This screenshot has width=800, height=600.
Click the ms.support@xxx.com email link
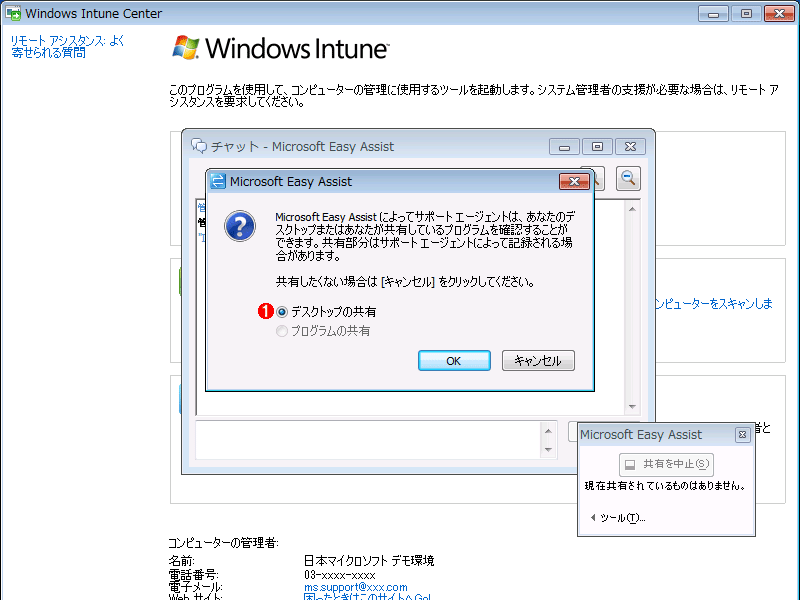click(x=356, y=587)
